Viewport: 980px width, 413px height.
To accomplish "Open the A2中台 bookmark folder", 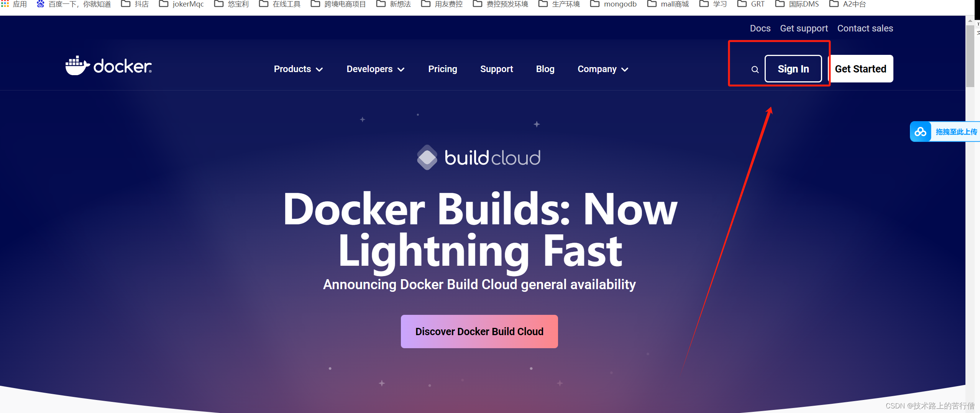I will tap(847, 4).
